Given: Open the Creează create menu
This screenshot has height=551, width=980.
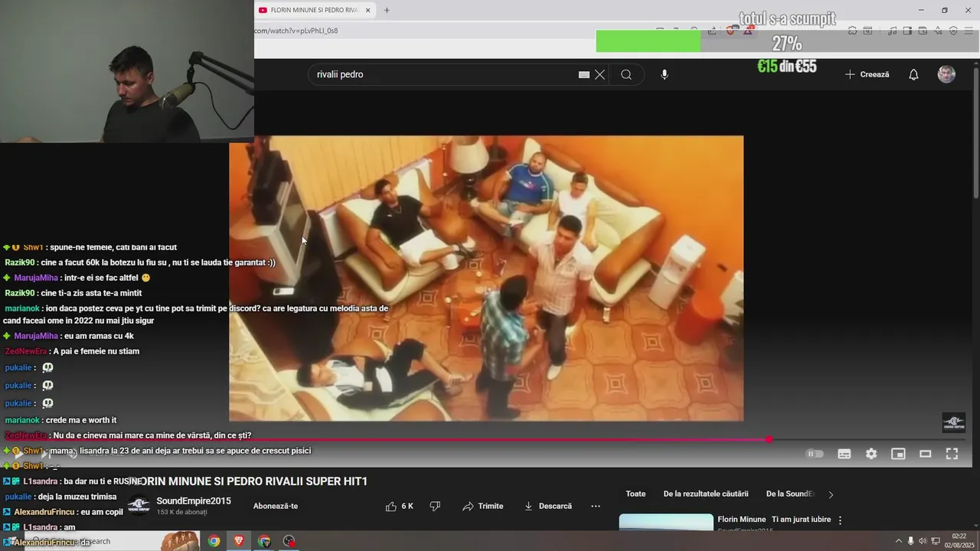Looking at the screenshot, I should click(867, 74).
